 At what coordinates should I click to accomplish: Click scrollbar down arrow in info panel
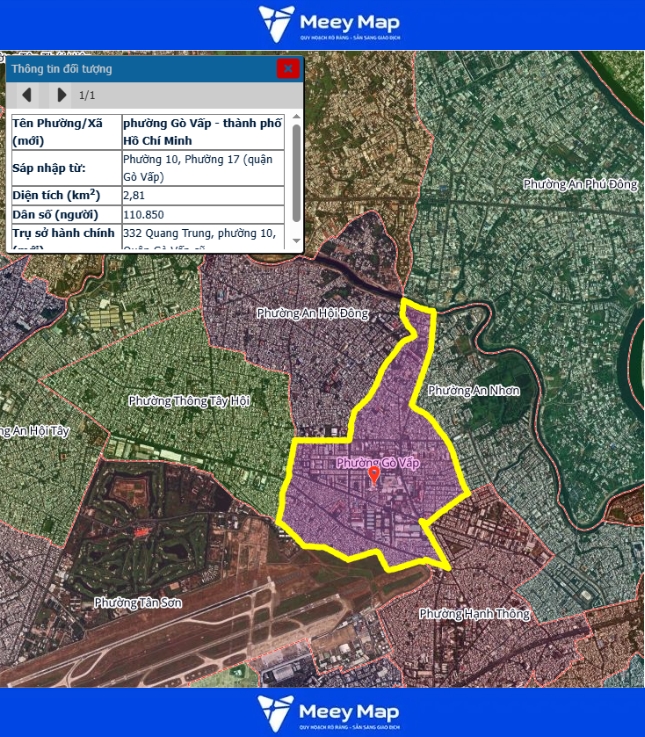[x=296, y=242]
